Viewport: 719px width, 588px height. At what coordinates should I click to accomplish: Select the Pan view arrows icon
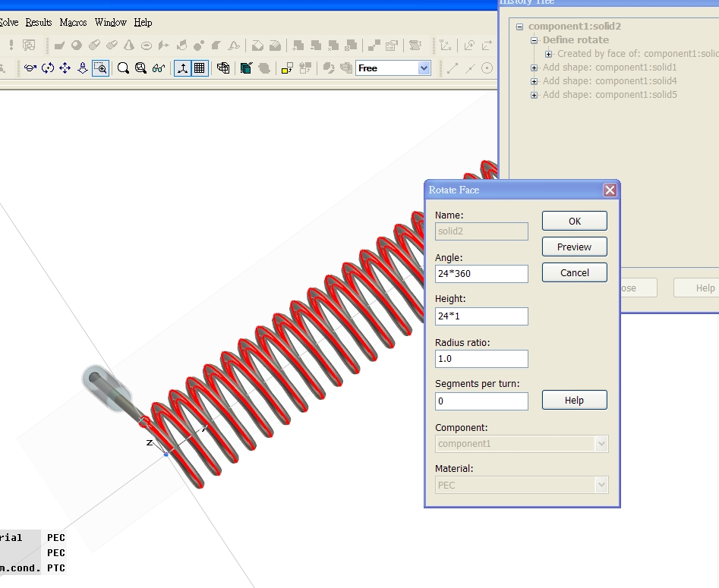click(65, 68)
